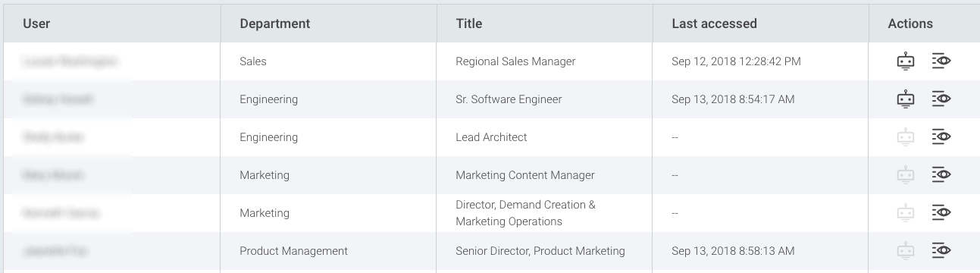
Task: Sort by the Title column header
Action: 469,24
